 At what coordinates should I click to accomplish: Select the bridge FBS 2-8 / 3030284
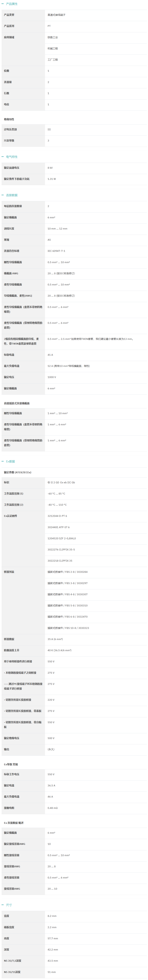(68, 572)
